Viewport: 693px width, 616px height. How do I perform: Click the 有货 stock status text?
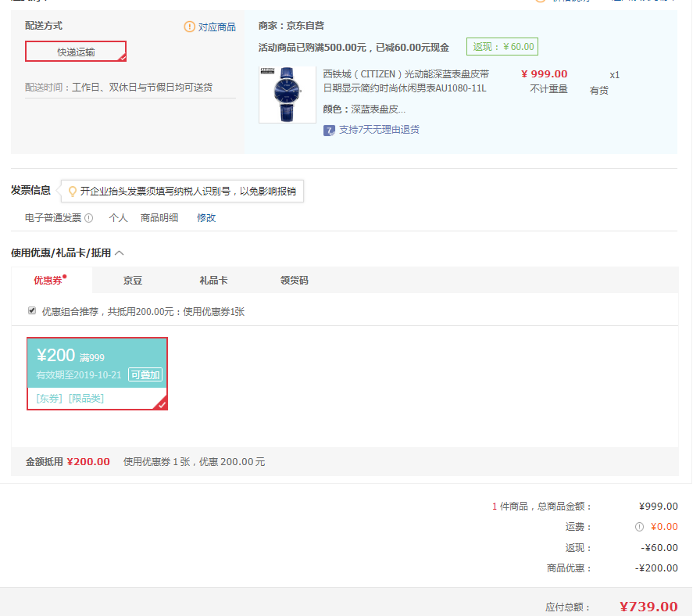(599, 91)
